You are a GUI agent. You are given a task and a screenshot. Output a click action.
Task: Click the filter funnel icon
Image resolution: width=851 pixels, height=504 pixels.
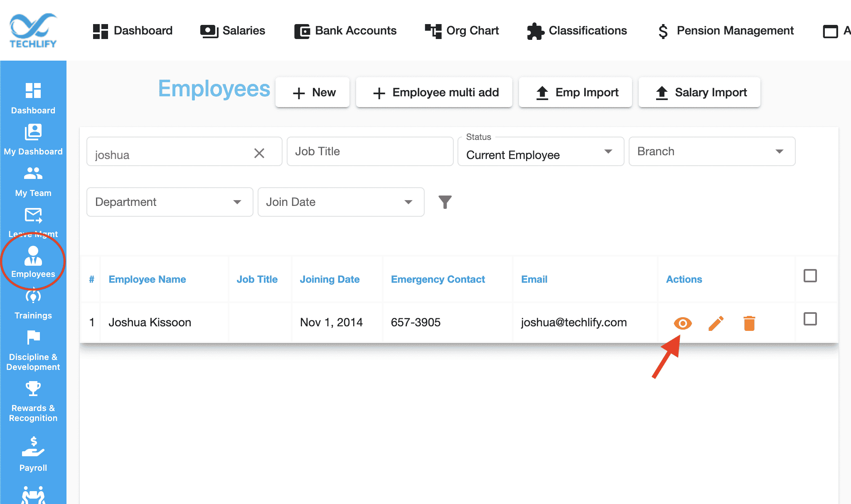click(x=445, y=202)
